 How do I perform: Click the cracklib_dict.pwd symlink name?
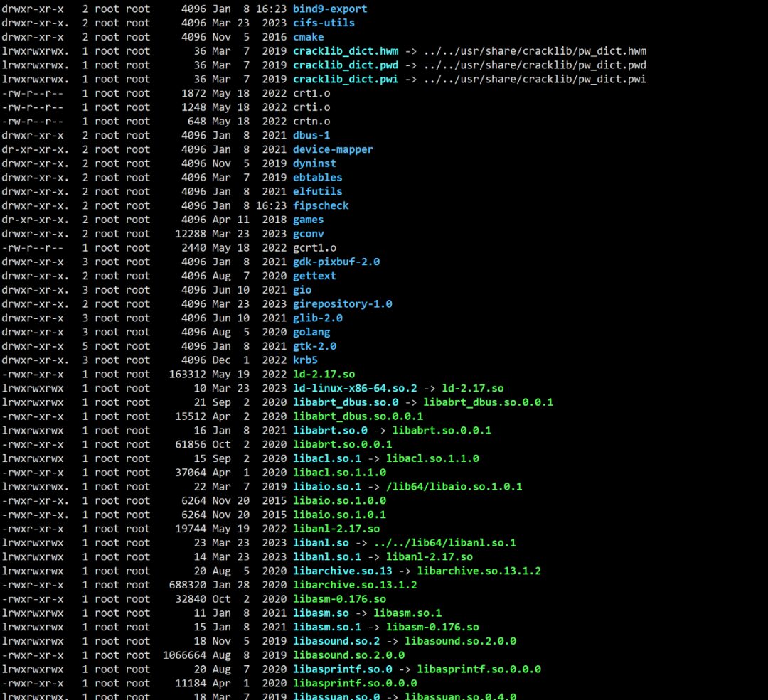pyautogui.click(x=346, y=65)
